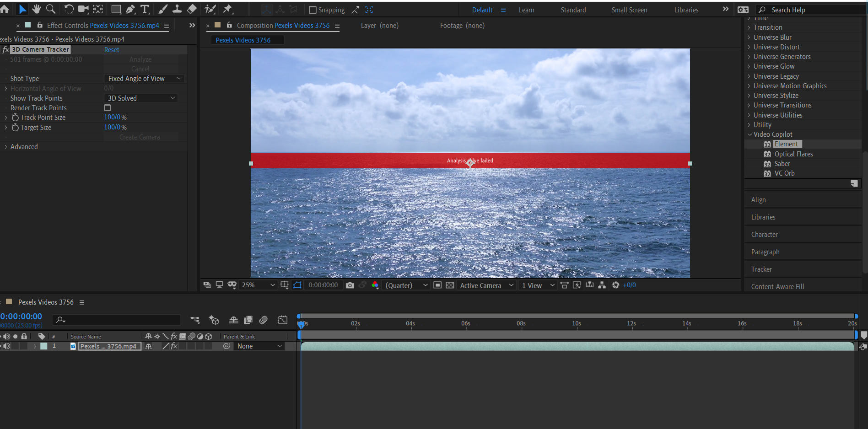Click the Reset Exposure icon
This screenshot has width=868, height=429.
pos(616,285)
